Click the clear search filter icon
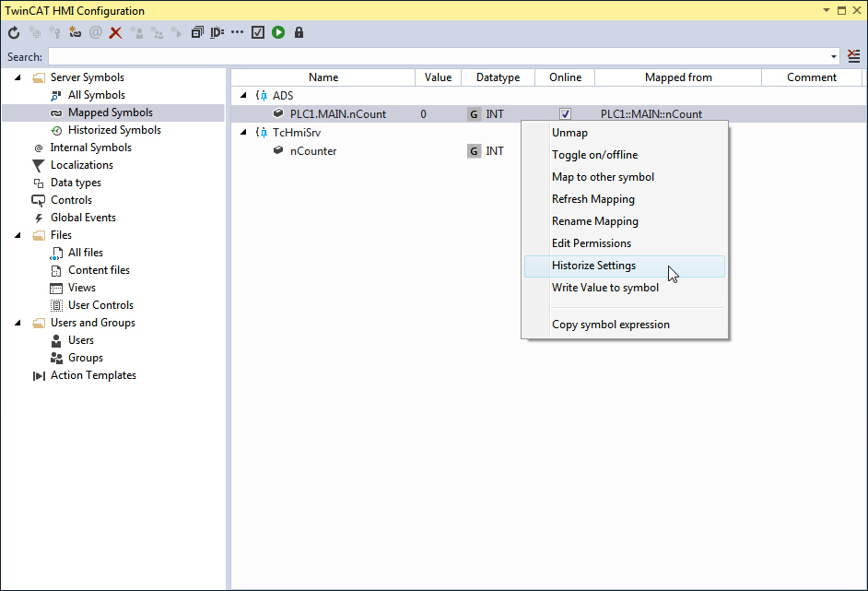This screenshot has height=591, width=868. [854, 56]
